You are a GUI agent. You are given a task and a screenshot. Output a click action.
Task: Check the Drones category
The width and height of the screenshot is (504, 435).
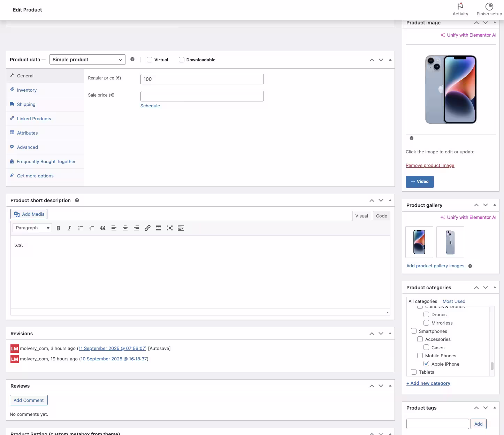point(426,314)
